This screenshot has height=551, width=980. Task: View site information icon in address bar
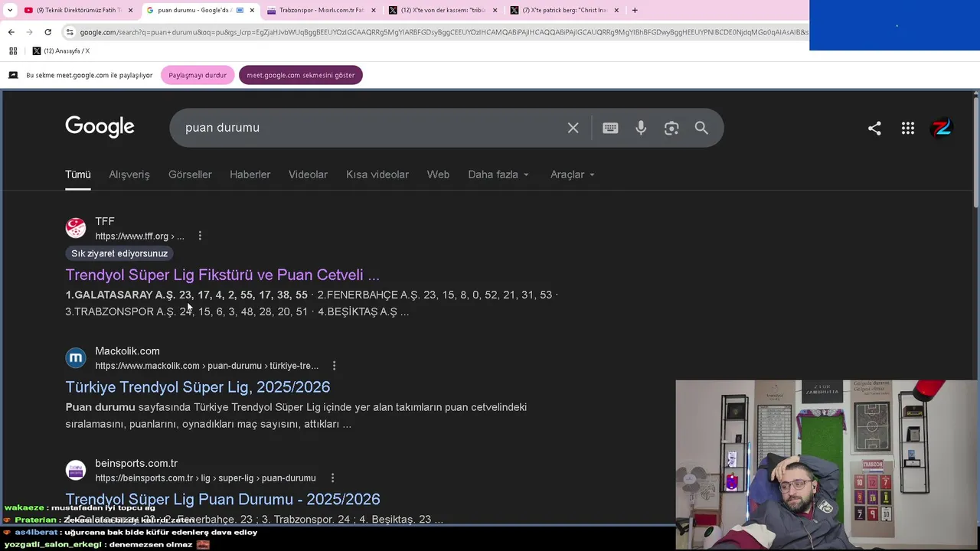pos(70,32)
